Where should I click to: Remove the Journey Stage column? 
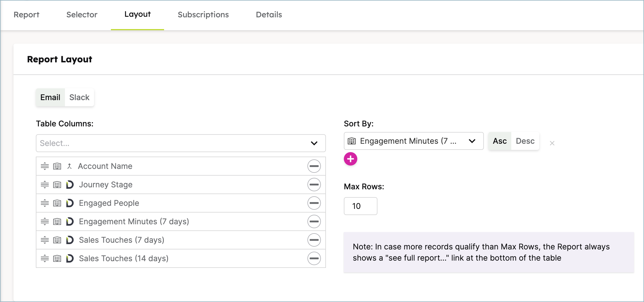click(314, 185)
